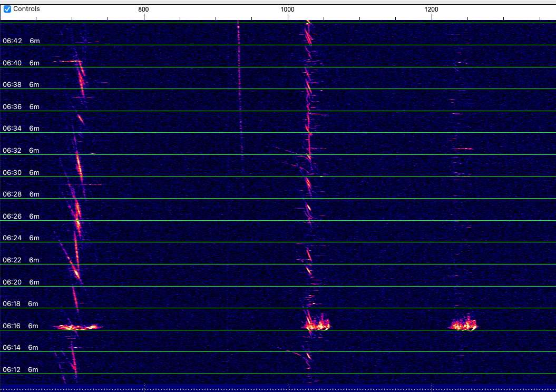Viewport: 556px width, 392px height.
Task: Select the 06:40 6m time row label
Action: (x=21, y=63)
